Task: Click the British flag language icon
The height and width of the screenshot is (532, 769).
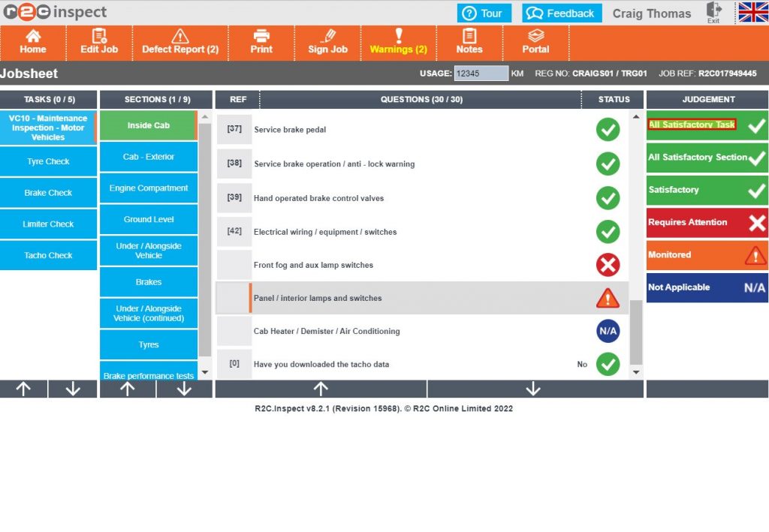Action: pos(751,12)
